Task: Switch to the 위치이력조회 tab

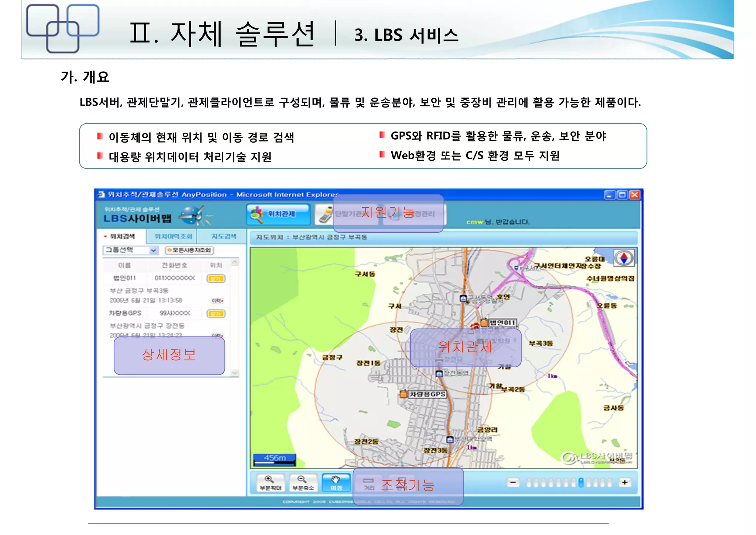Action: pos(173,236)
